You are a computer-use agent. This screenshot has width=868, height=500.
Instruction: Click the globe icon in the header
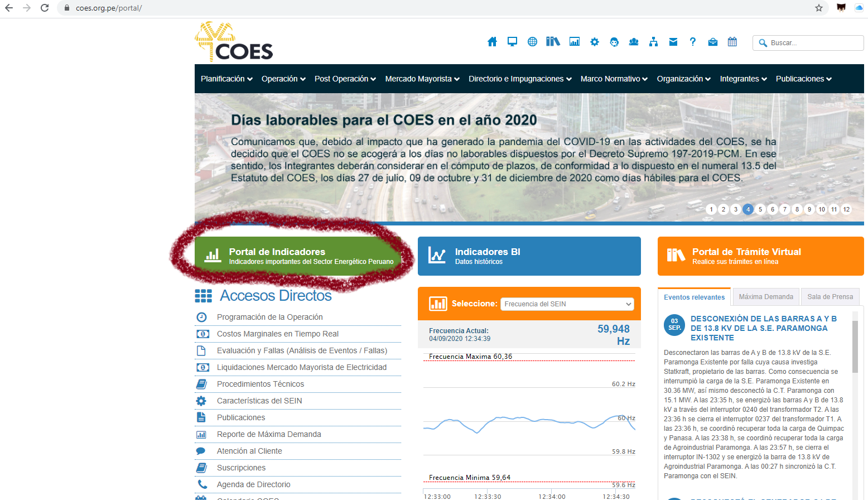click(x=532, y=42)
